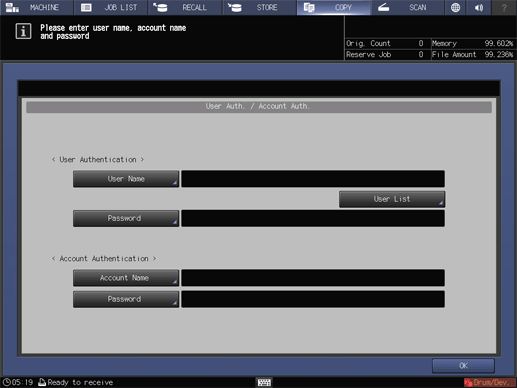Image resolution: width=517 pixels, height=388 pixels.
Task: Switch to the JOB LIST tab
Action: pyautogui.click(x=111, y=7)
